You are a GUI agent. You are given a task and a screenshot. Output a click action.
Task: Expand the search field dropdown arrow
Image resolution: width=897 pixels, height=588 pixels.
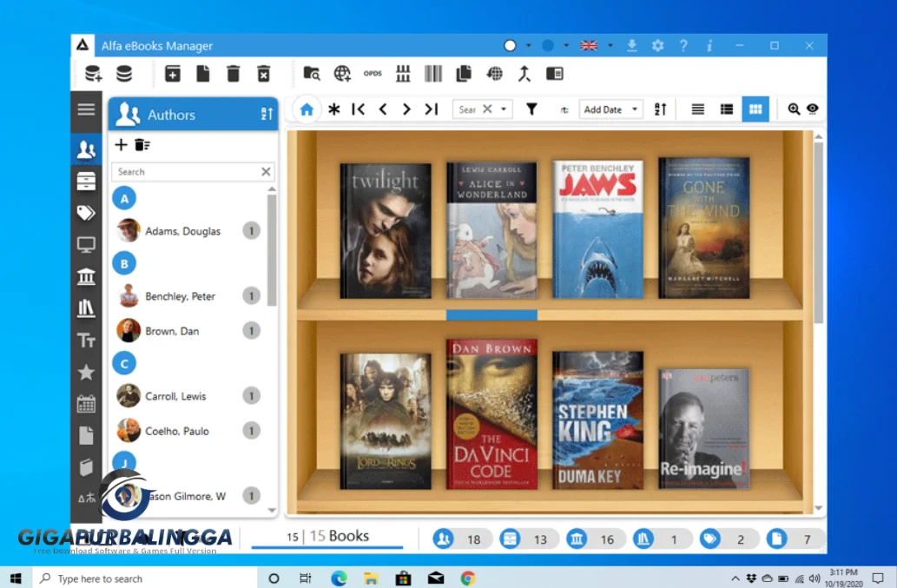click(x=504, y=109)
